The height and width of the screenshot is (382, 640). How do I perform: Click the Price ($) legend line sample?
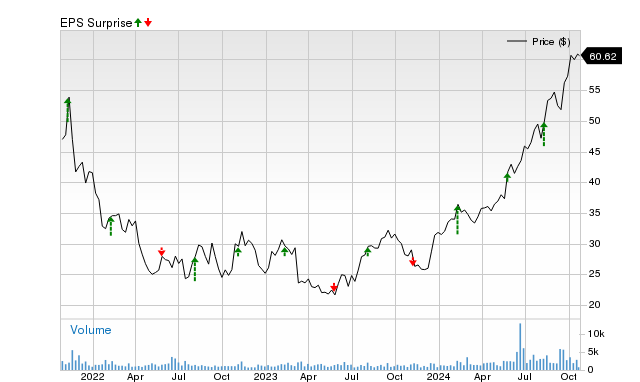pos(517,41)
